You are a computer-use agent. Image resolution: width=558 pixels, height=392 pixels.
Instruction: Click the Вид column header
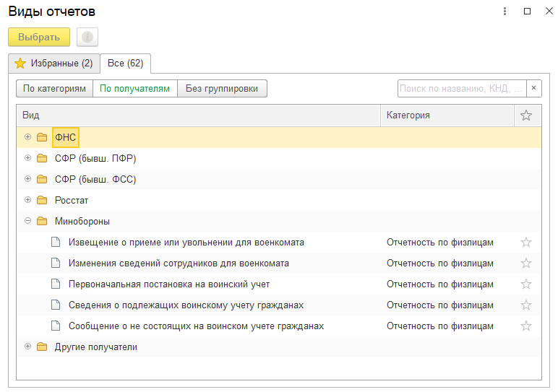[x=199, y=116]
